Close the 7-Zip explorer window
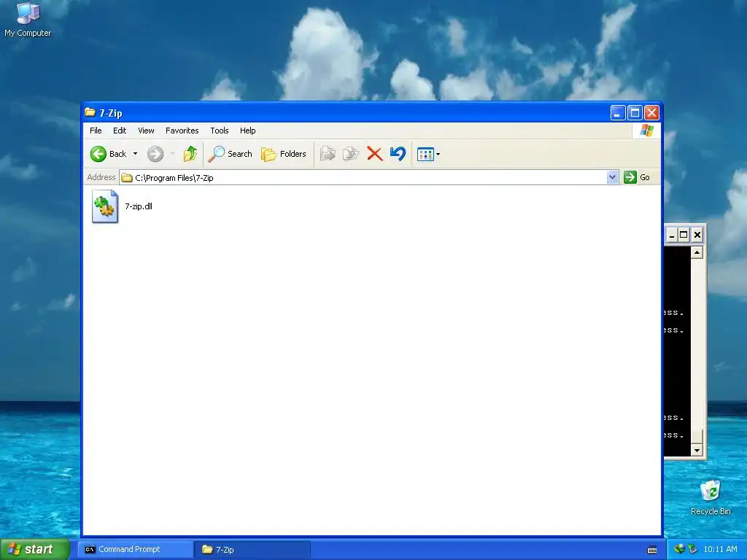 tap(651, 113)
